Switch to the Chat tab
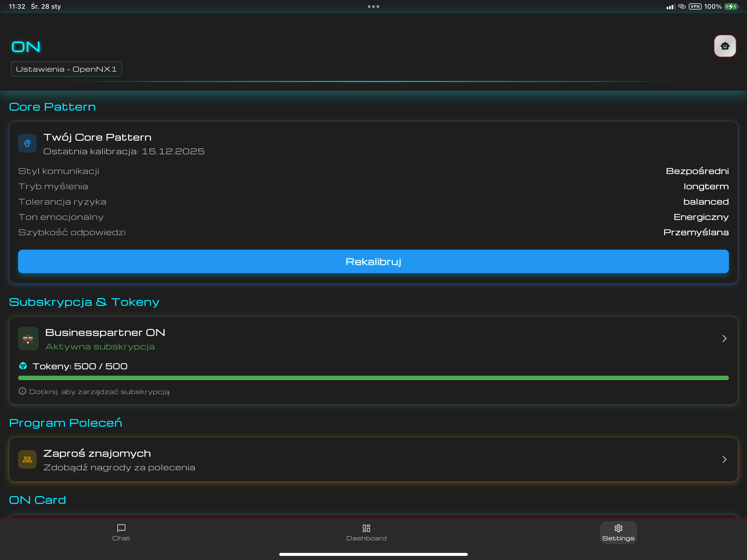 (x=121, y=533)
